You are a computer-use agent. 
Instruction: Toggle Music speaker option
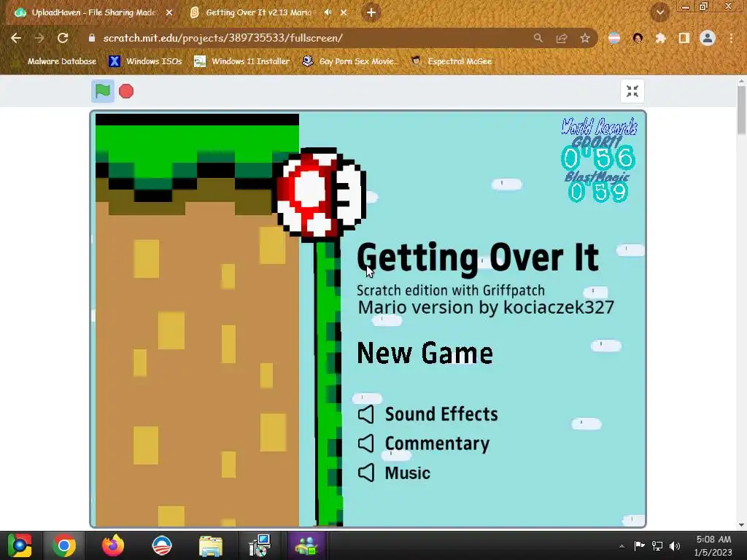pos(366,472)
